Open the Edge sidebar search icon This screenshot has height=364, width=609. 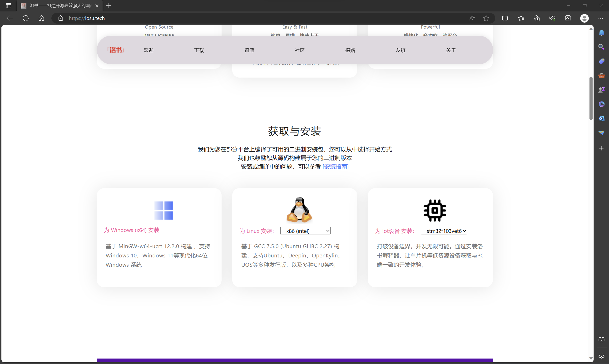pyautogui.click(x=601, y=47)
